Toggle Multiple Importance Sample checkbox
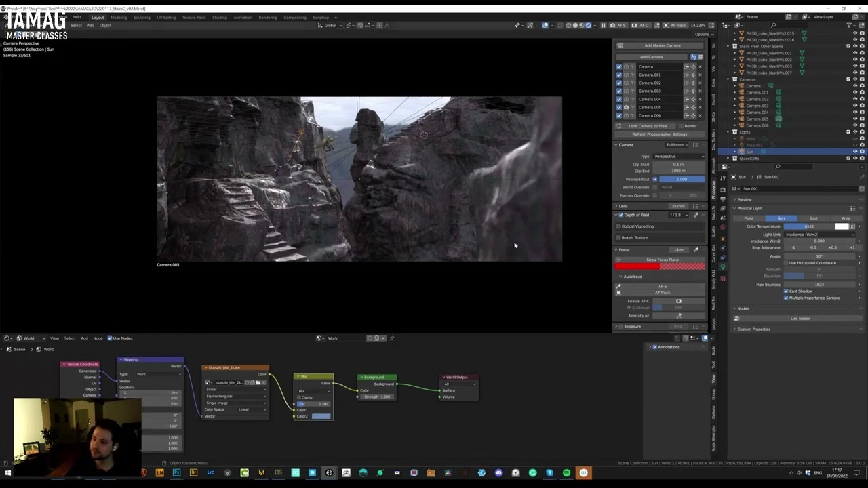The height and width of the screenshot is (488, 868). point(786,298)
